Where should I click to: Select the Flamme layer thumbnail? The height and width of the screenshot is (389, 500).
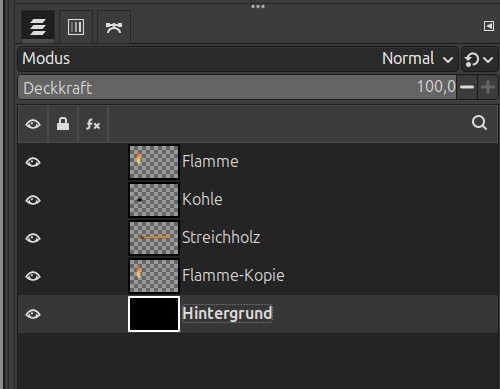(154, 162)
